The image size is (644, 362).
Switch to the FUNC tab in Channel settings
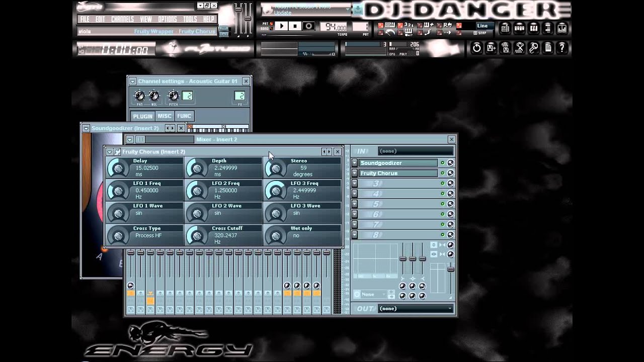[x=184, y=116]
